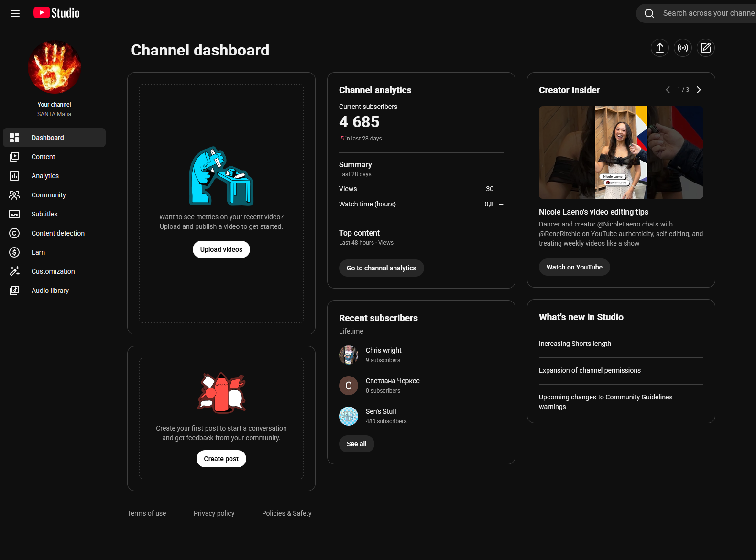
Task: Click the Go live broadcast icon
Action: click(x=683, y=48)
